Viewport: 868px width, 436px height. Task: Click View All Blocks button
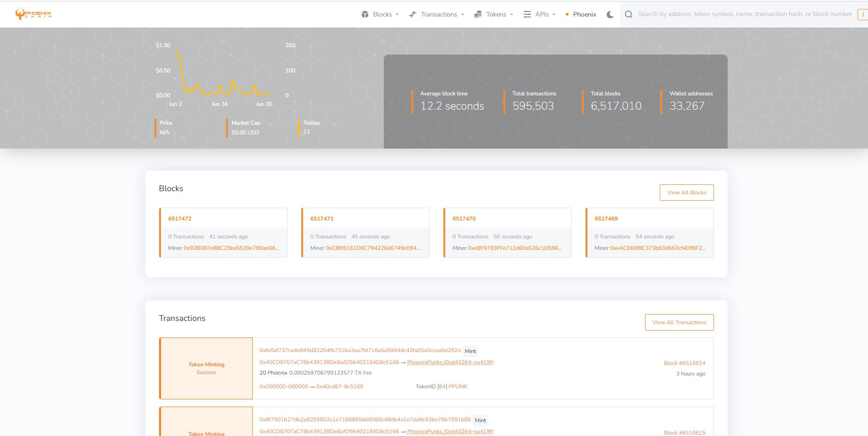pyautogui.click(x=686, y=193)
